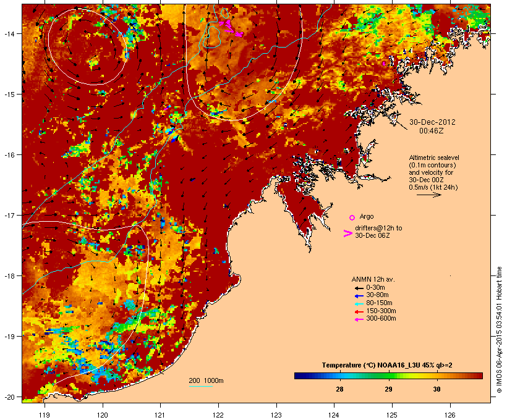Click the '30-Dec 00Z' velocity date text
The width and height of the screenshot is (507, 420).
coord(426,180)
